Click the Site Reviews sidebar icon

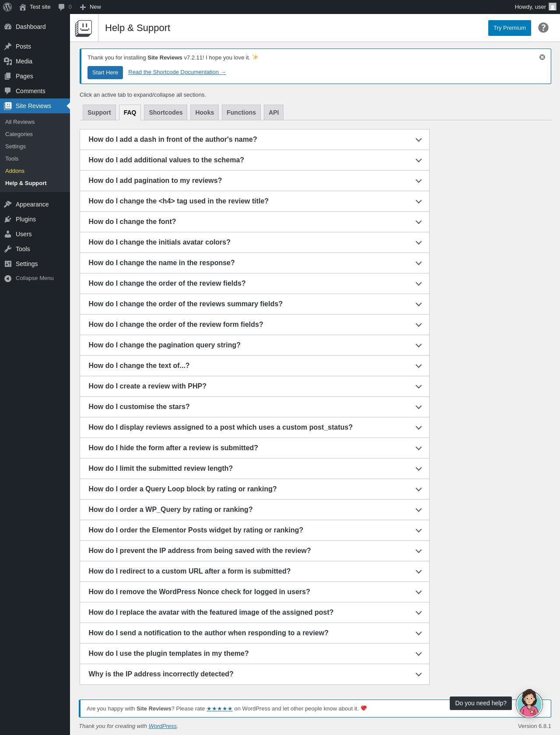[x=8, y=106]
